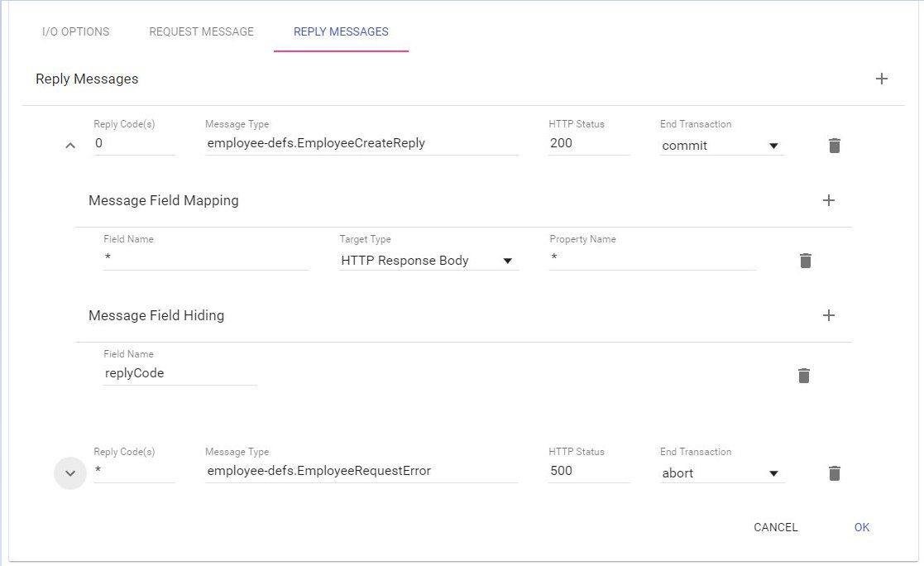Viewport: 924px width, 566px height.
Task: Click the Message Type field containing EmployeeCreateReply
Action: point(361,143)
